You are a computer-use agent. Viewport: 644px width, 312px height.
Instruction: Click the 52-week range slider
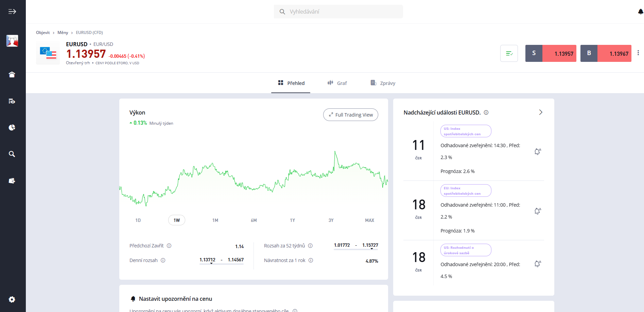click(356, 249)
